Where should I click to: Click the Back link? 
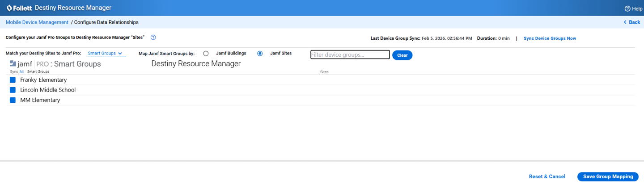pos(632,22)
